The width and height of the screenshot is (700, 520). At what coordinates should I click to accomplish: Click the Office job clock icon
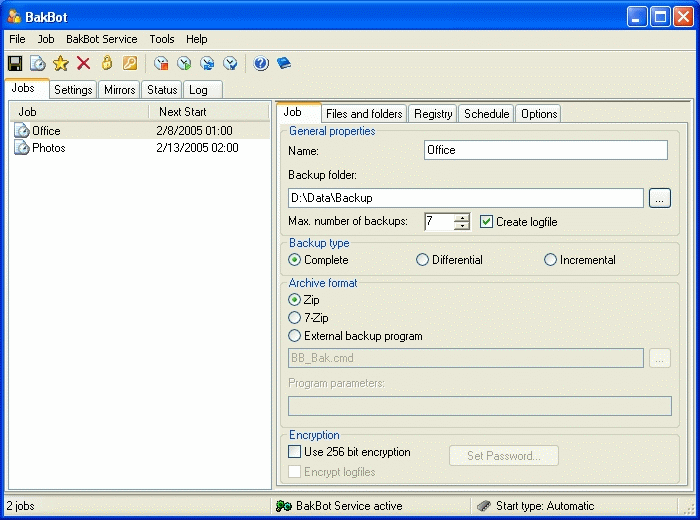(22, 131)
